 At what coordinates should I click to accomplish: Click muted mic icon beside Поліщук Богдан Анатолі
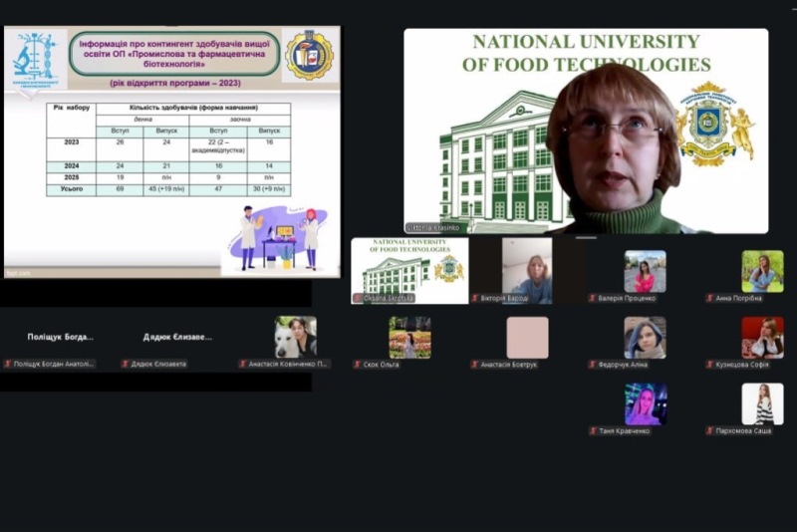(x=8, y=364)
